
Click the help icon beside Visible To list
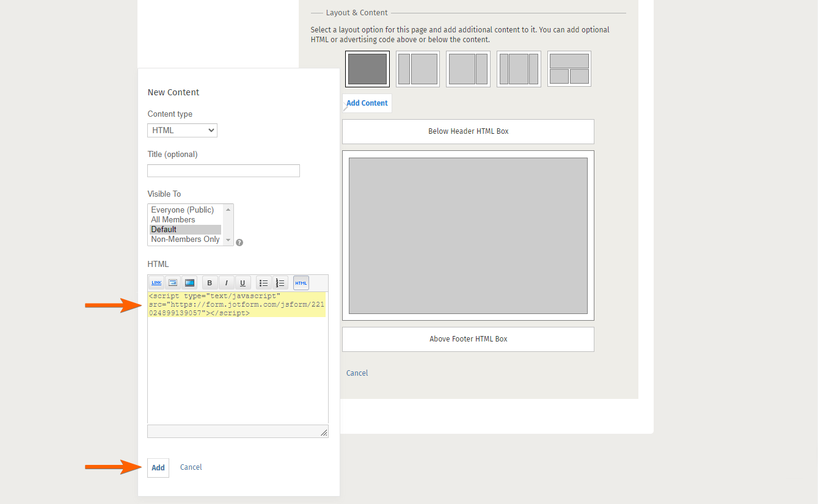(239, 243)
